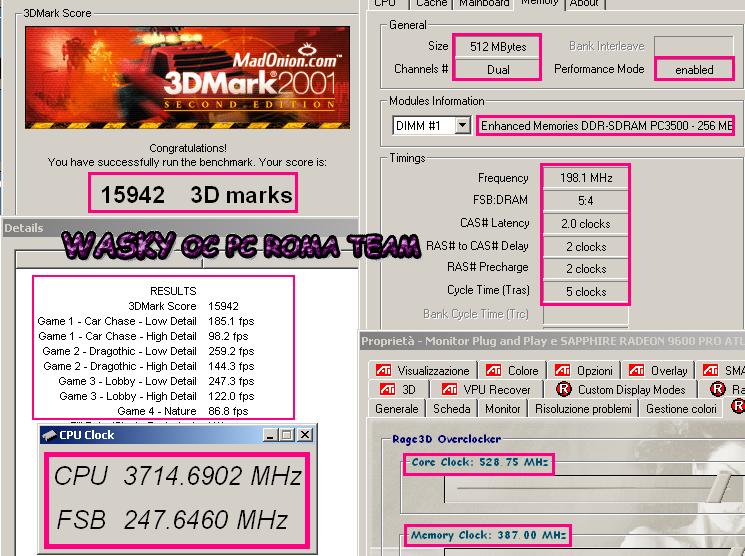This screenshot has width=745, height=556.
Task: Click the ATI logo icon beside Opzioni
Action: [x=562, y=370]
